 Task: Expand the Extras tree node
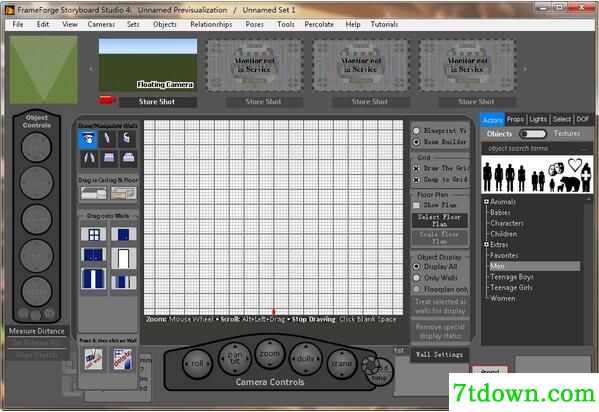(486, 244)
